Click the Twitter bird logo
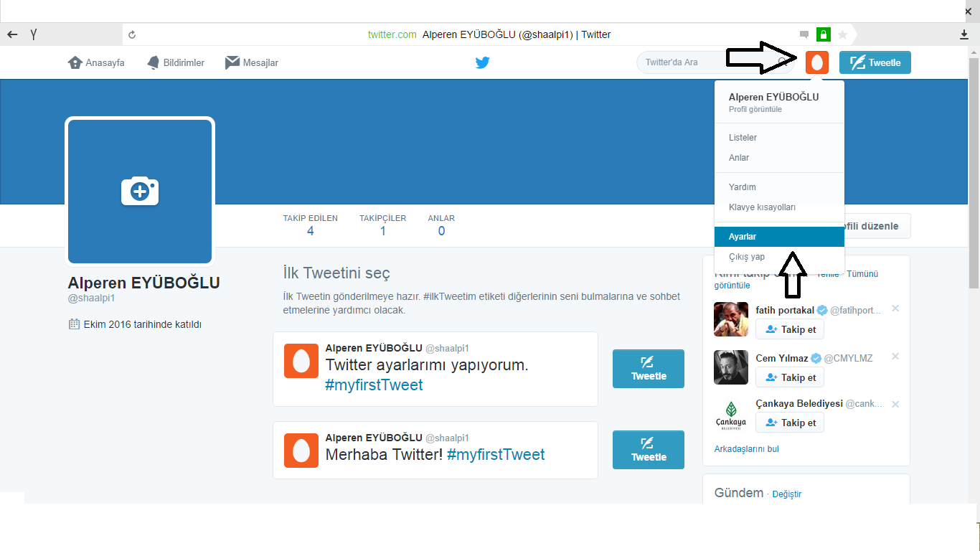This screenshot has width=980, height=551. click(x=483, y=62)
